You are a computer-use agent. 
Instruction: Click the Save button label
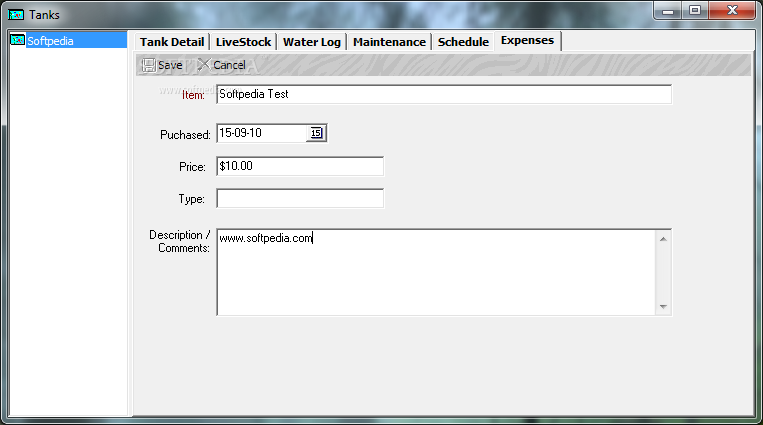coord(170,65)
